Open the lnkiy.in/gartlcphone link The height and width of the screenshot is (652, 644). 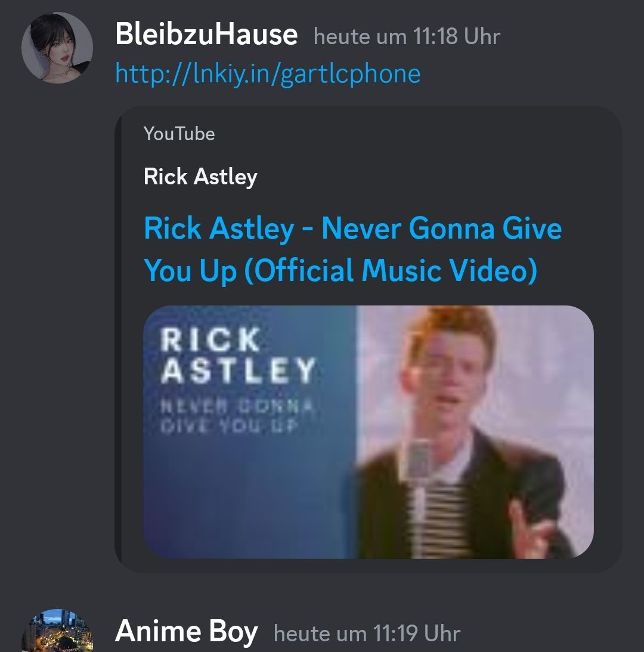[268, 73]
